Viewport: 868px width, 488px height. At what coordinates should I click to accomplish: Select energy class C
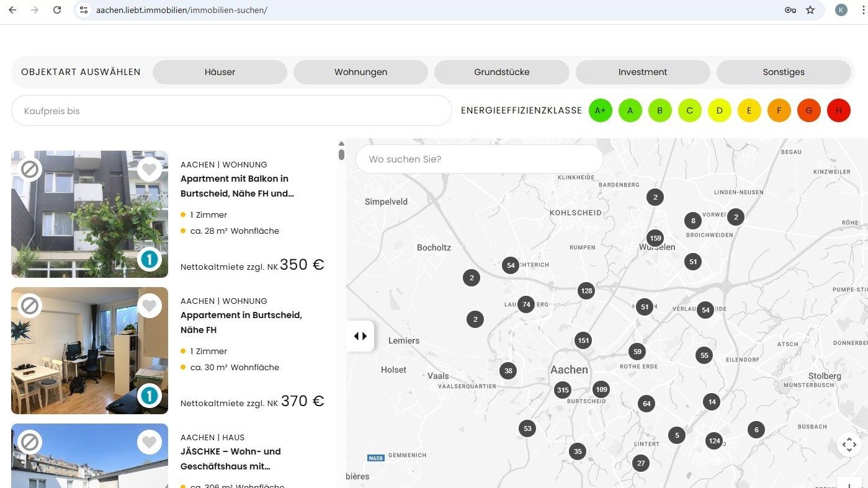[689, 110]
